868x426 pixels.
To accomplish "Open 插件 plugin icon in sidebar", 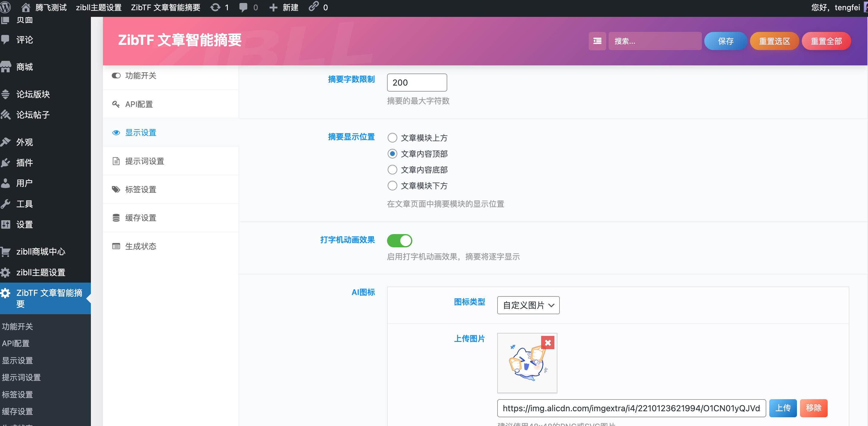I will click(7, 163).
